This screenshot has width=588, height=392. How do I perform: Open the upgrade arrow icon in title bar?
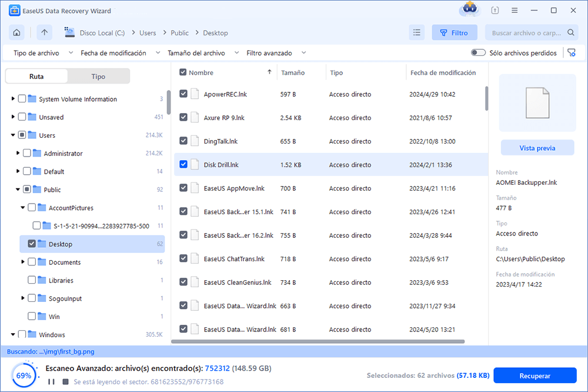pos(495,11)
